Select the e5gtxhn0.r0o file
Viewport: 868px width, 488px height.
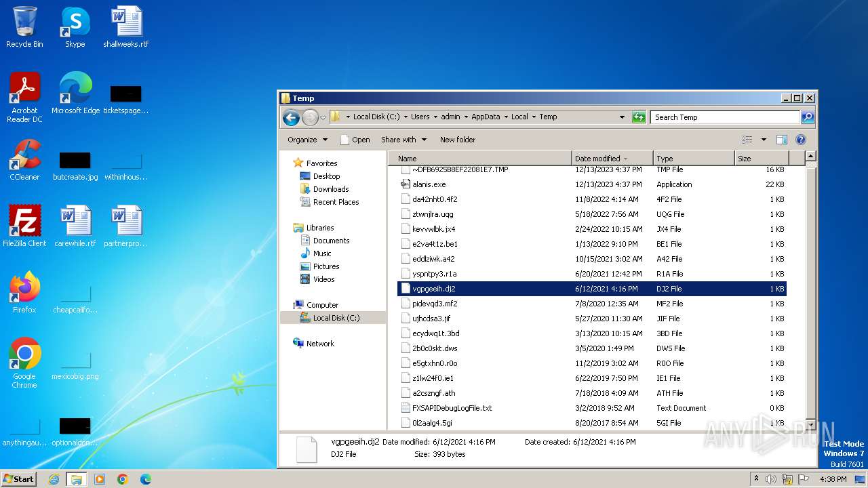click(592, 363)
